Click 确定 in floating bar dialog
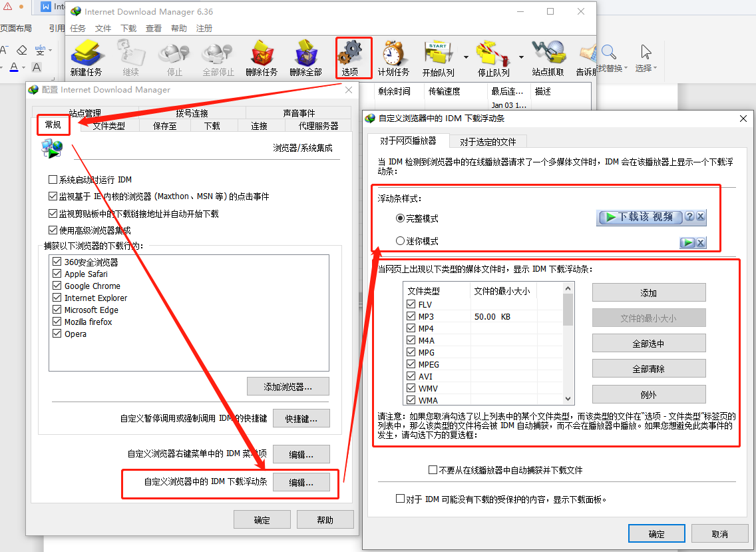Screen dimensions: 756x552 (657, 533)
